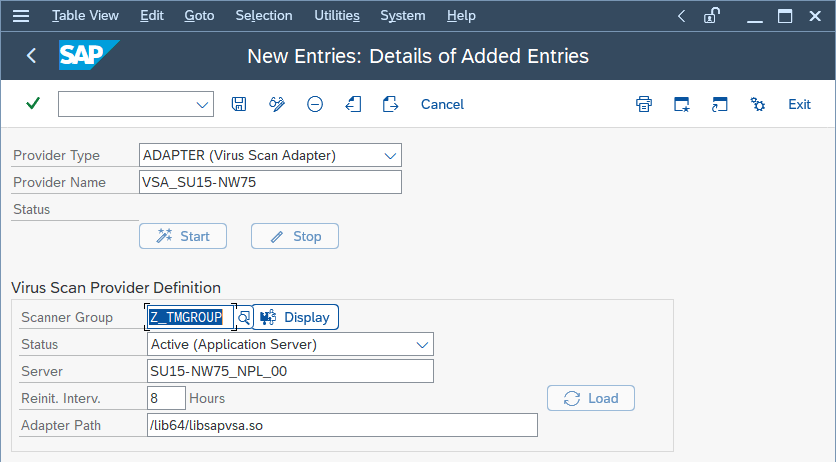836x462 pixels.
Task: Click the Reinit. Interv. hours field
Action: pos(166,398)
